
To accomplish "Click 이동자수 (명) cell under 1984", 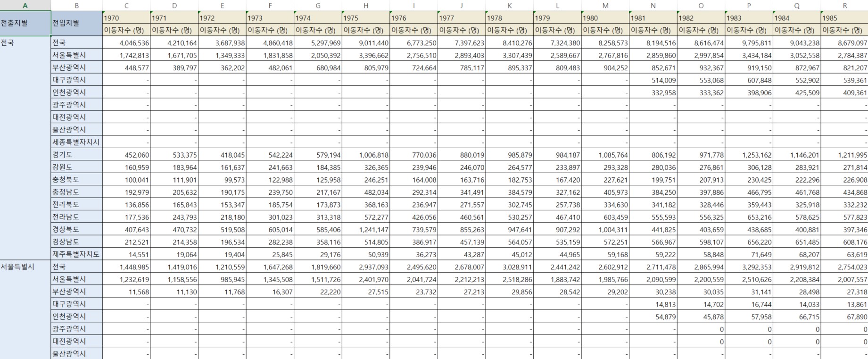I will [x=796, y=30].
